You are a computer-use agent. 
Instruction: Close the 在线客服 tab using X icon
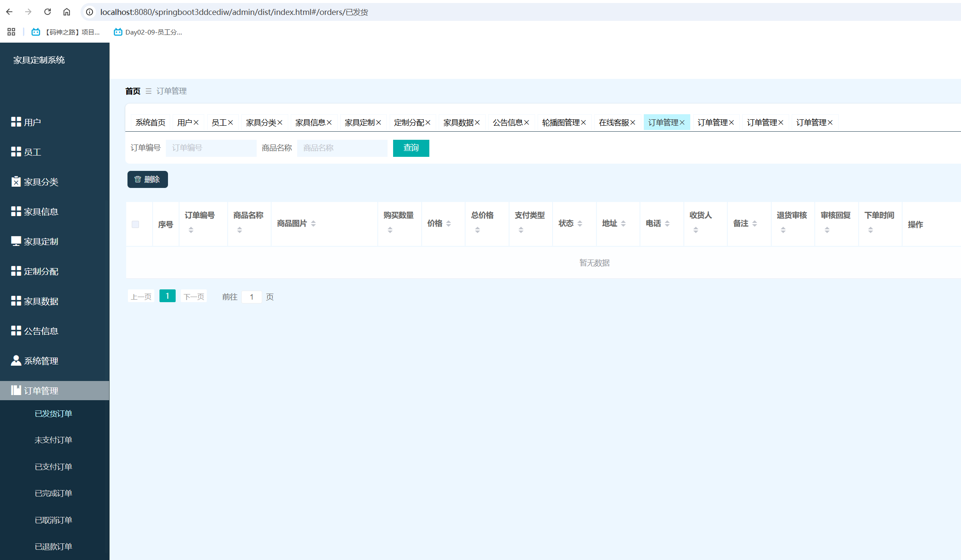pyautogui.click(x=633, y=123)
